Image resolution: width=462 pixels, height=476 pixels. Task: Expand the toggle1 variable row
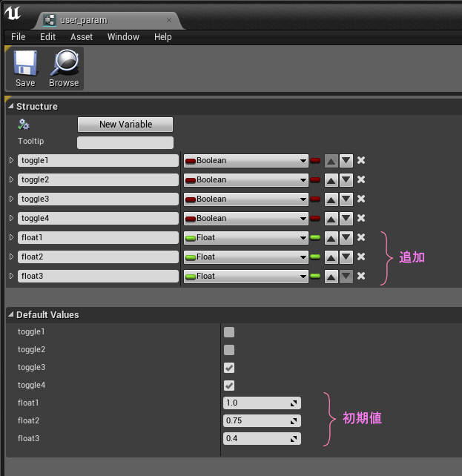[11, 160]
